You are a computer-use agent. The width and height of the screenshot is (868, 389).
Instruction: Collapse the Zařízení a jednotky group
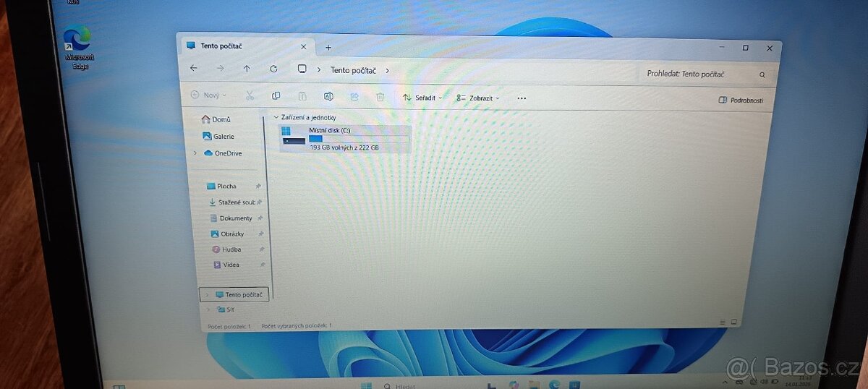click(x=276, y=117)
